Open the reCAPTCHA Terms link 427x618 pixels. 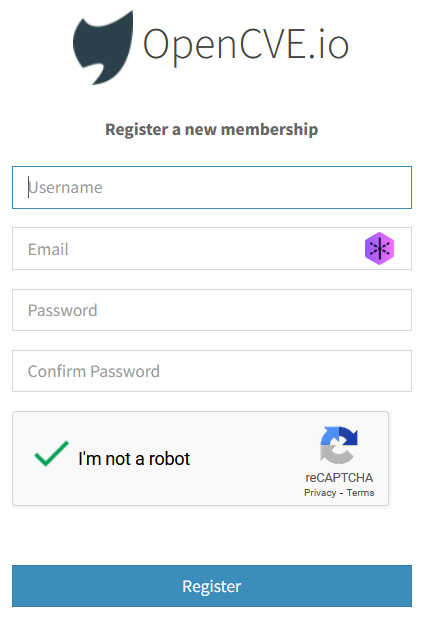(360, 493)
